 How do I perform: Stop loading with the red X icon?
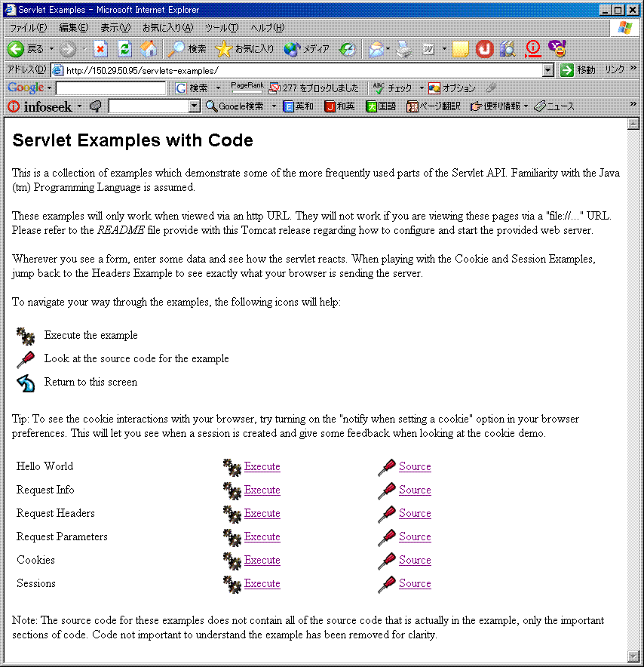100,49
